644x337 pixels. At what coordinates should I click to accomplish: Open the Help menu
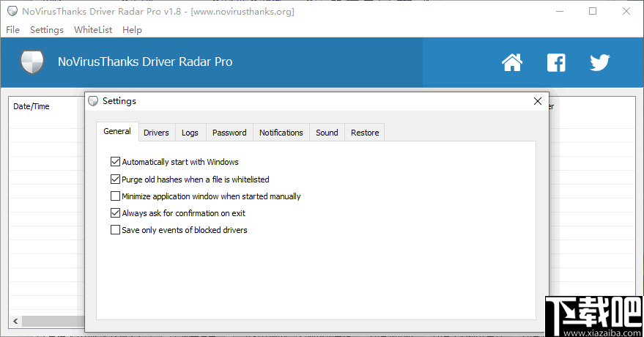(132, 29)
